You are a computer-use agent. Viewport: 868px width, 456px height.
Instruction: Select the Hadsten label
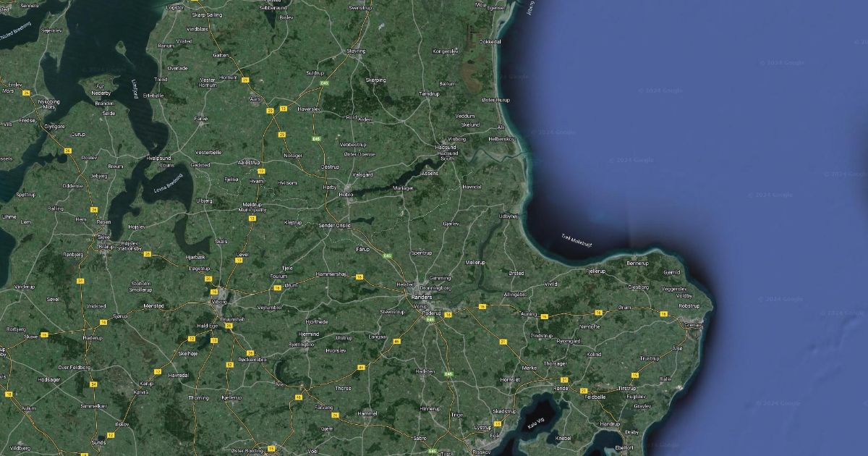pos(425,371)
